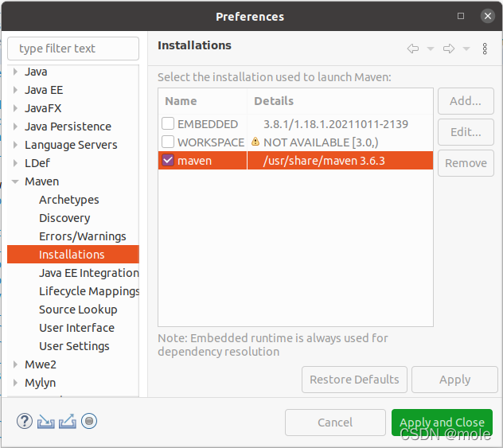
Task: Click the warning icon beside NOT AVAILABLE
Action: click(255, 142)
